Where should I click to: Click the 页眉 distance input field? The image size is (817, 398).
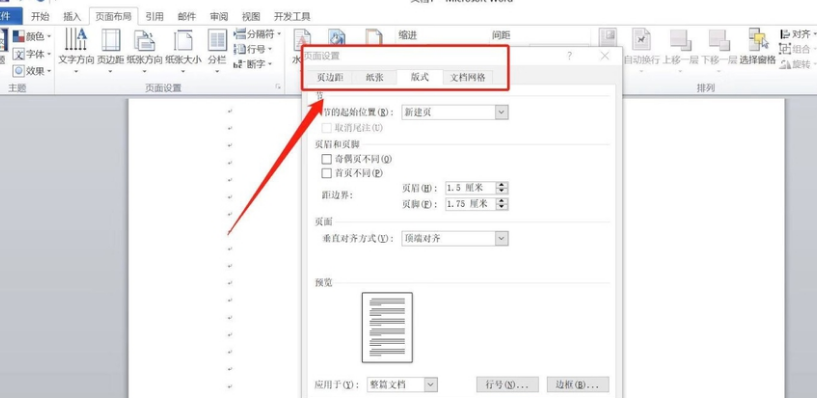tap(471, 188)
